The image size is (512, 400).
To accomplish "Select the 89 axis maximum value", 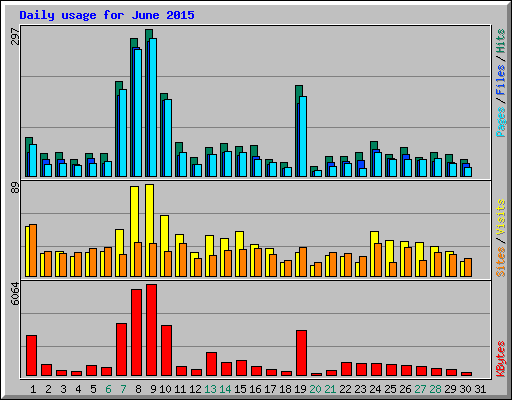I will 15,188.
